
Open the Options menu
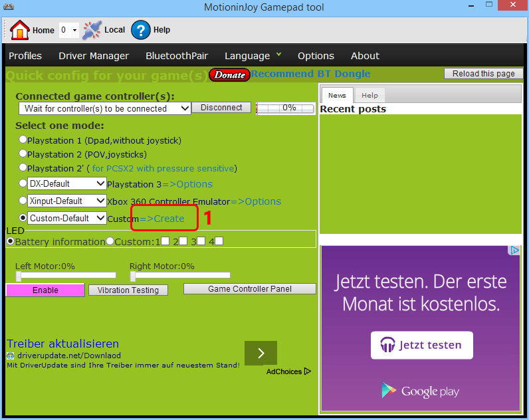316,56
